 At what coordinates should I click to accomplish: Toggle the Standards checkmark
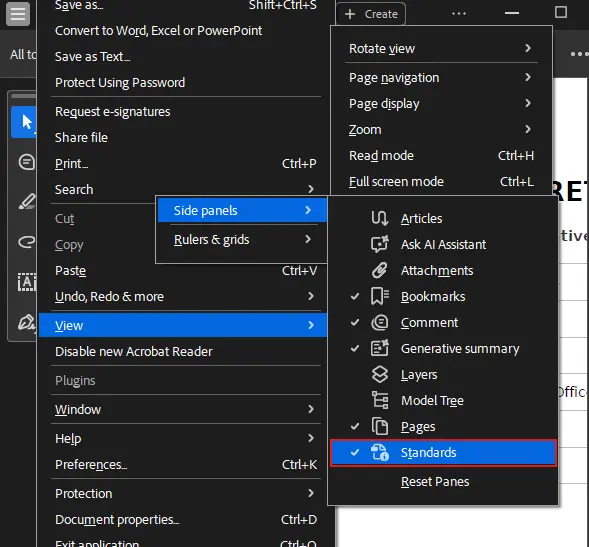click(x=355, y=452)
